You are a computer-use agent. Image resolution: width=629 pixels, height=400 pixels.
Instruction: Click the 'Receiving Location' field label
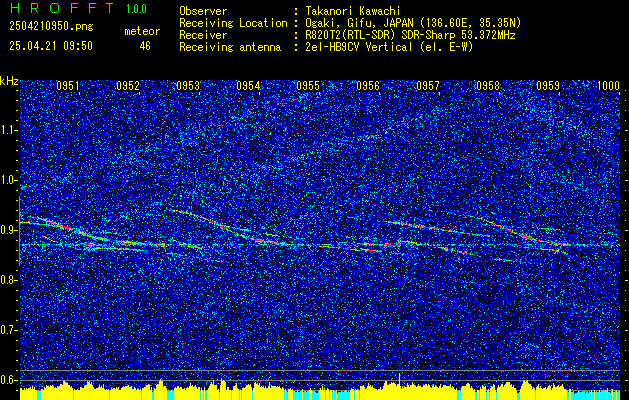pos(233,23)
